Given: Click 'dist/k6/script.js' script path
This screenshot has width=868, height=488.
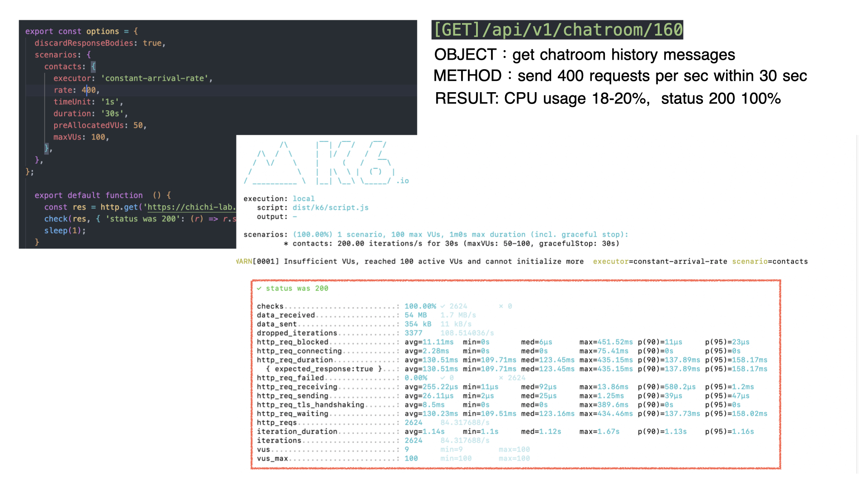Looking at the screenshot, I should point(330,207).
